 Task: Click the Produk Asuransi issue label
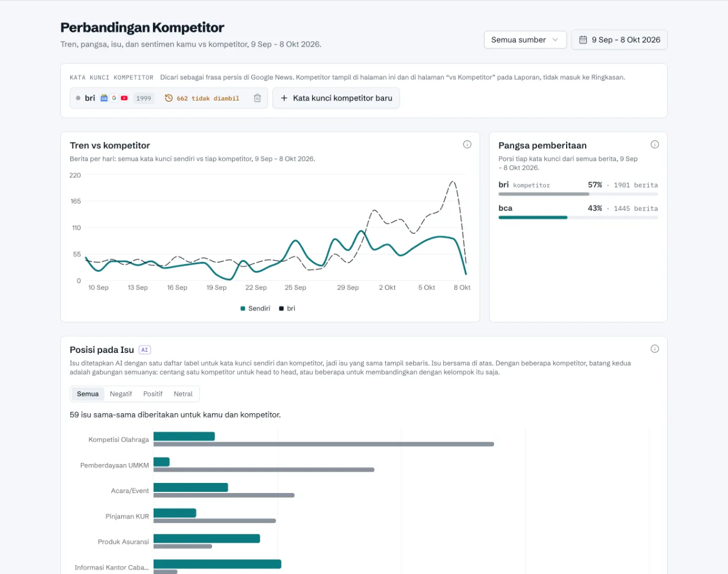click(x=123, y=541)
